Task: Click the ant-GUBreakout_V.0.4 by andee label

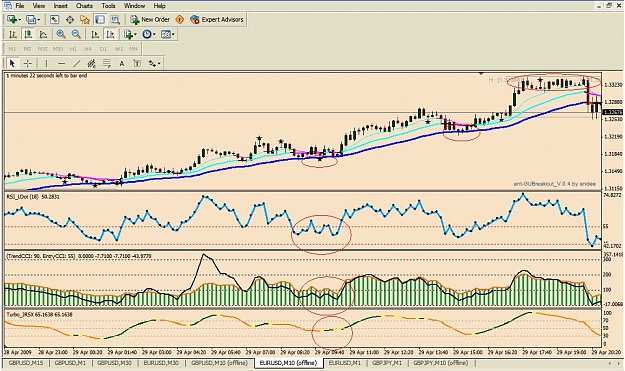Action: coord(554,184)
